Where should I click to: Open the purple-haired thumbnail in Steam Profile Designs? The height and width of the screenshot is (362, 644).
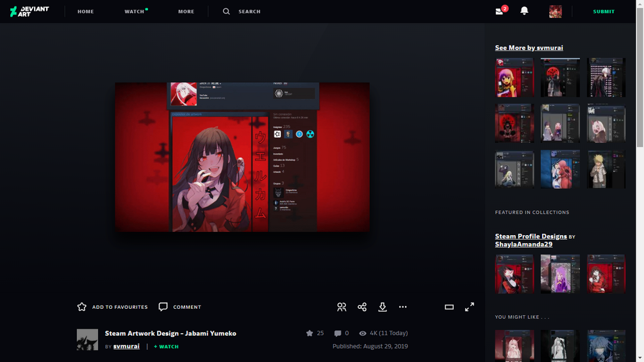coord(560,274)
